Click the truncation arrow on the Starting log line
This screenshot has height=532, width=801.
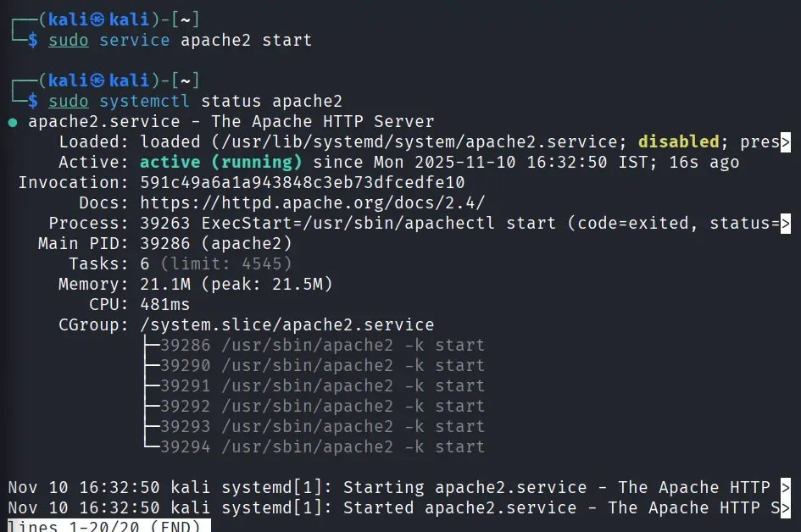(x=786, y=488)
